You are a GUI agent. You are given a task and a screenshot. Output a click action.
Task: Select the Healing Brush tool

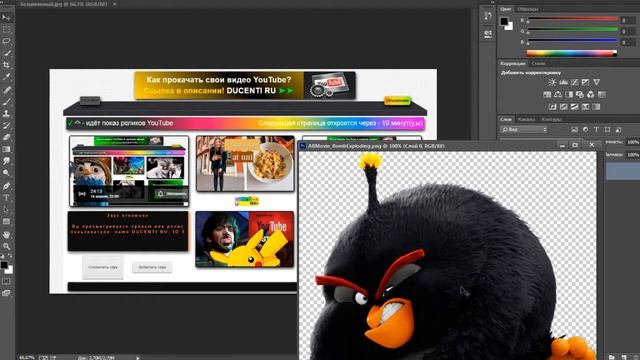(x=6, y=90)
